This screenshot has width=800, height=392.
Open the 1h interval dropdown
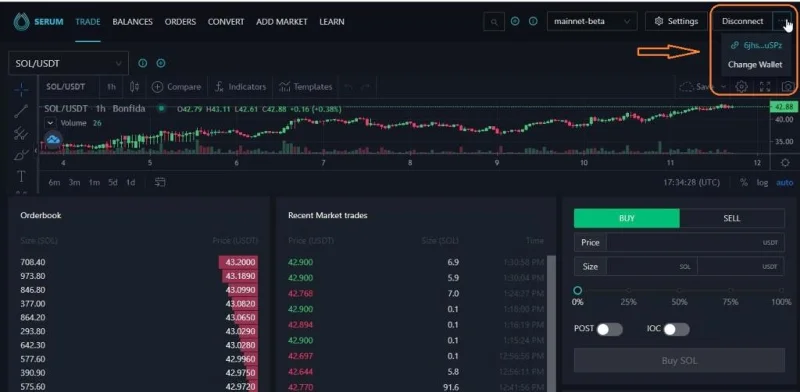pos(111,87)
